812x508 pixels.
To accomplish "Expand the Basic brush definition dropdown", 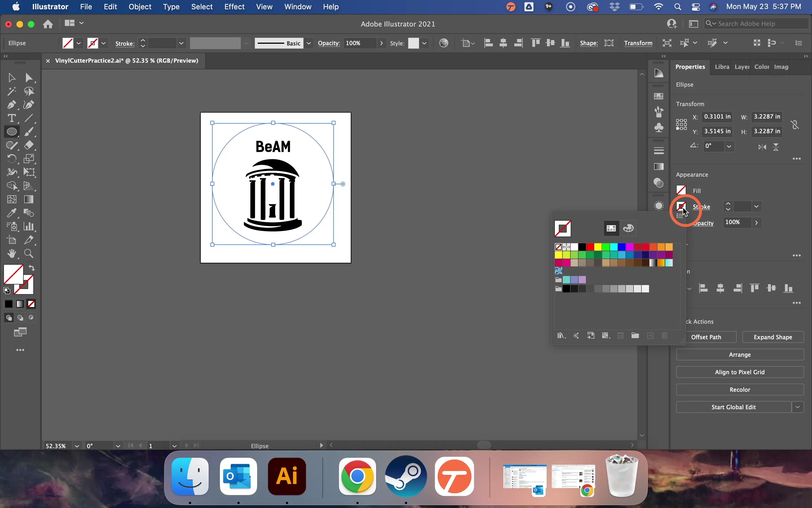I will click(x=309, y=43).
